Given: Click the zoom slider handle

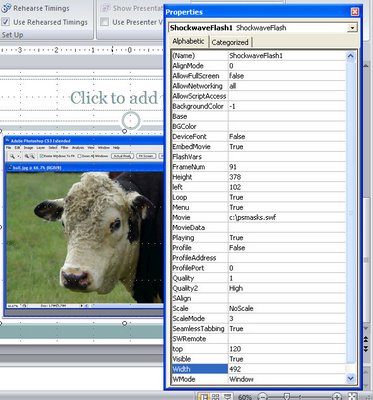Looking at the screenshot, I should [286, 397].
